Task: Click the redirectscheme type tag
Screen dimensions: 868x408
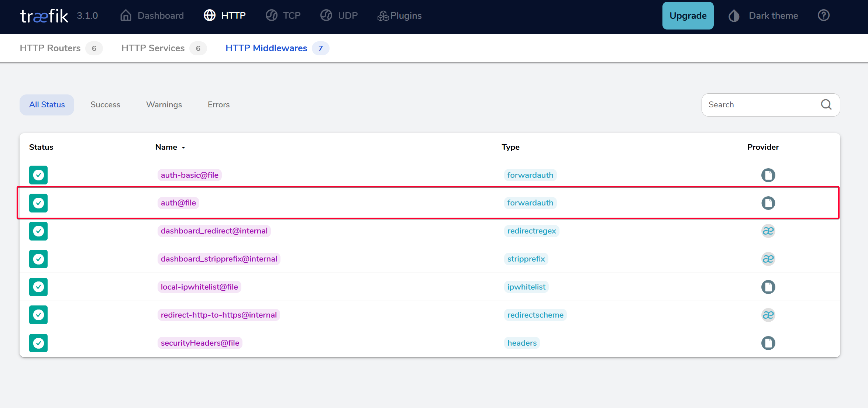Action: [535, 315]
